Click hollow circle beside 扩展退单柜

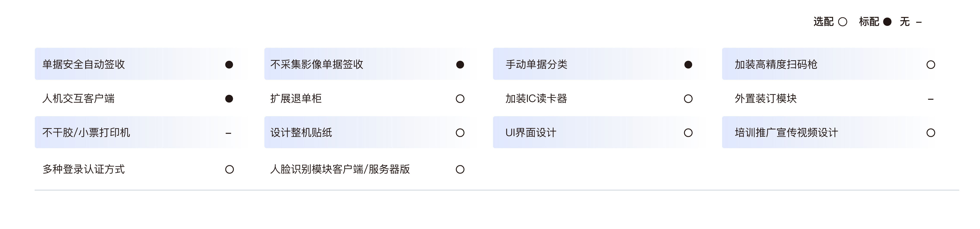460,99
